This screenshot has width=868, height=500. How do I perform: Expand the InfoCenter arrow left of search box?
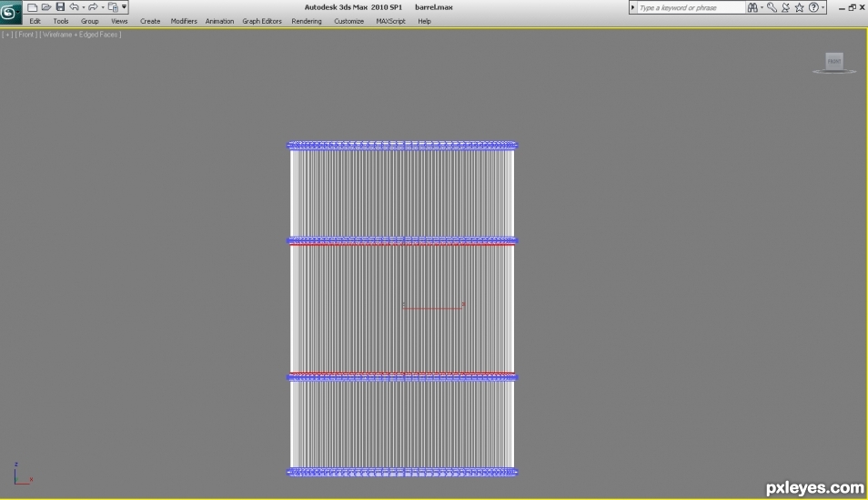pos(632,7)
